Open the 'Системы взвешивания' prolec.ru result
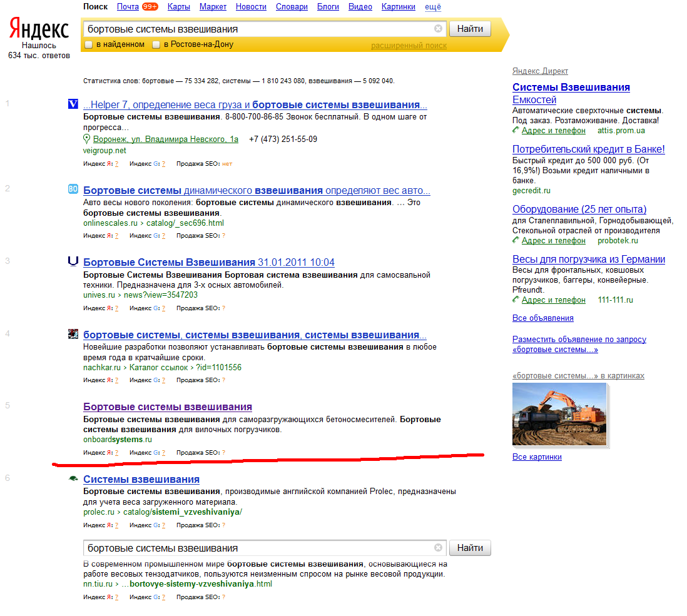Viewport: 687px width, 616px height. 141,480
